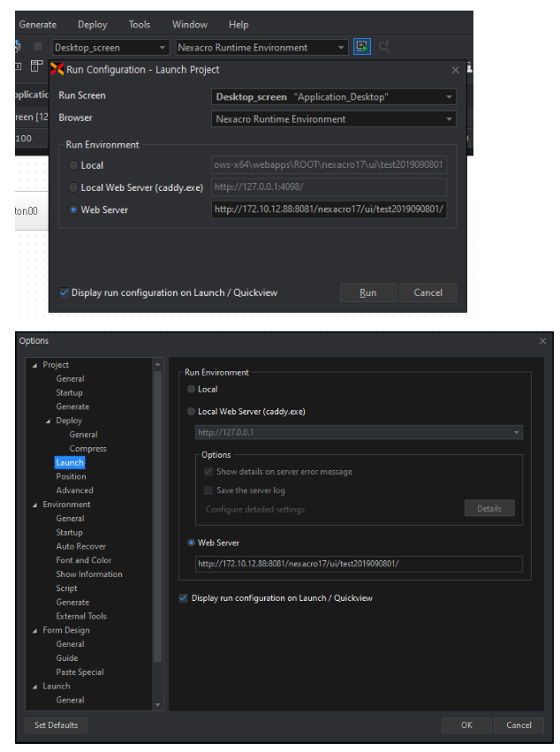This screenshot has height=752, width=560.
Task: Close the Options dialog with X
Action: click(x=542, y=341)
